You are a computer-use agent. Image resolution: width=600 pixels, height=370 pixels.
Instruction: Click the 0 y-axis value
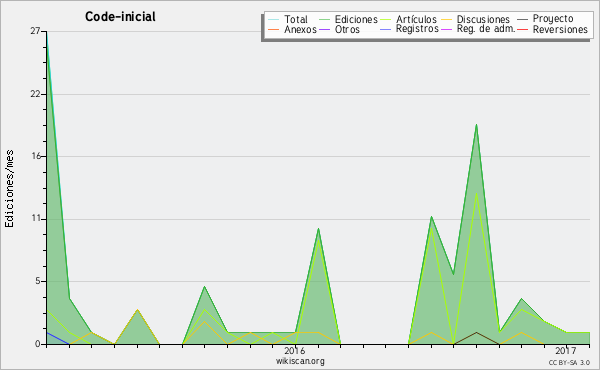[38, 344]
